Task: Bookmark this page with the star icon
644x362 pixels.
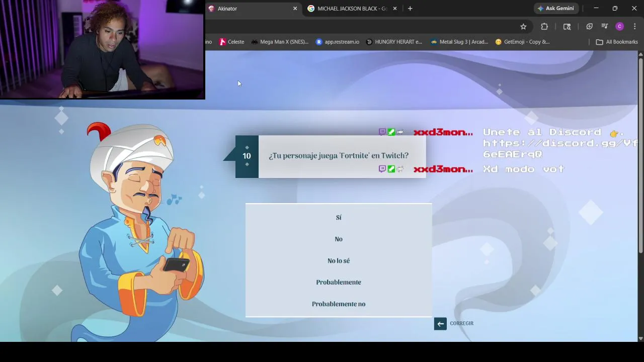Action: click(x=523, y=27)
